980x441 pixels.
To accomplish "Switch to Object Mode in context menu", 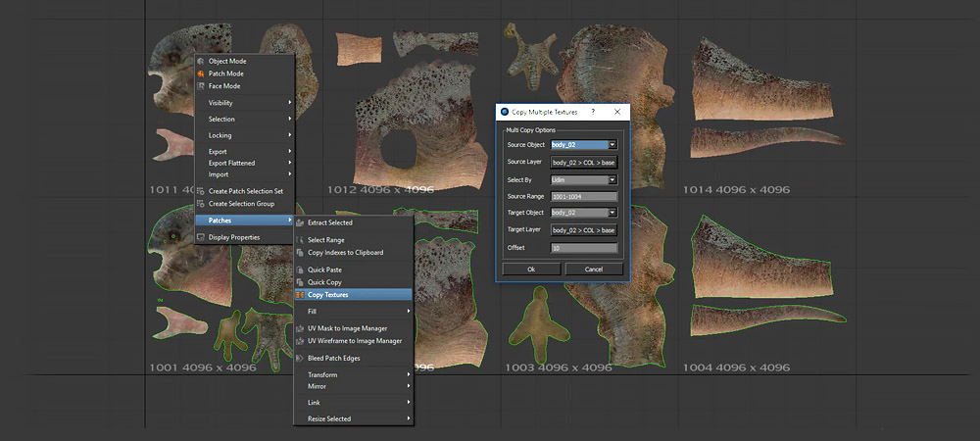I will tap(244, 61).
